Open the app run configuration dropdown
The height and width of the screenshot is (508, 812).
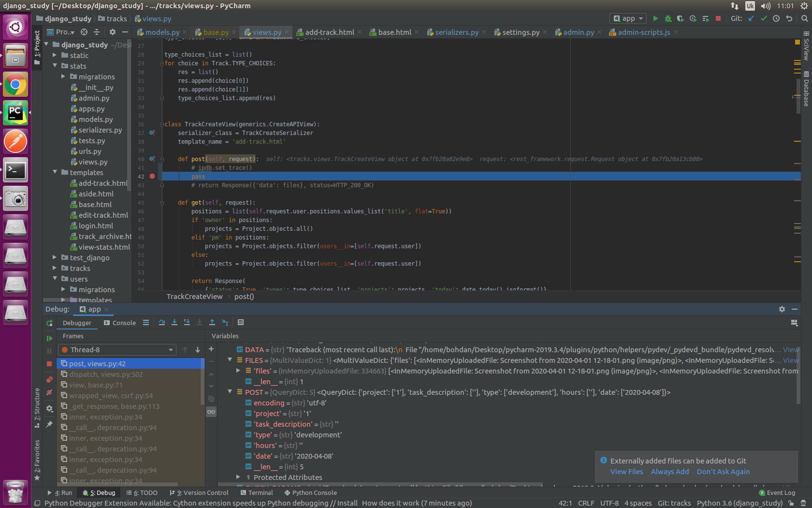pyautogui.click(x=628, y=18)
